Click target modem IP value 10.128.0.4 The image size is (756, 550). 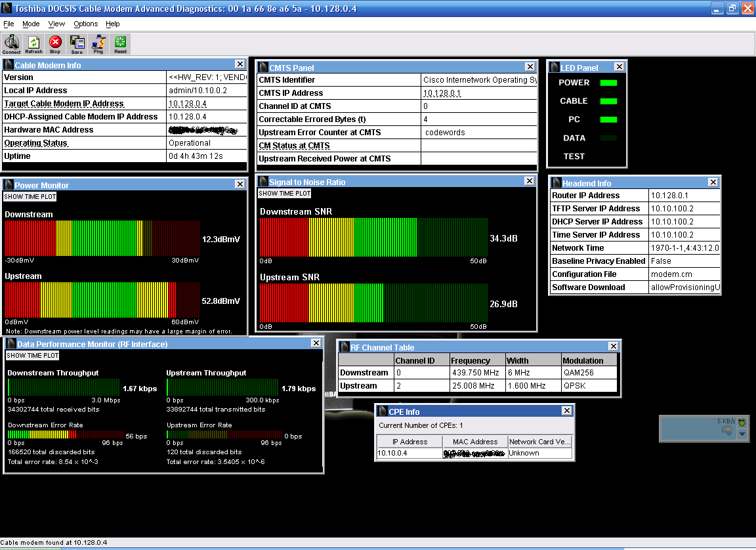pyautogui.click(x=188, y=104)
